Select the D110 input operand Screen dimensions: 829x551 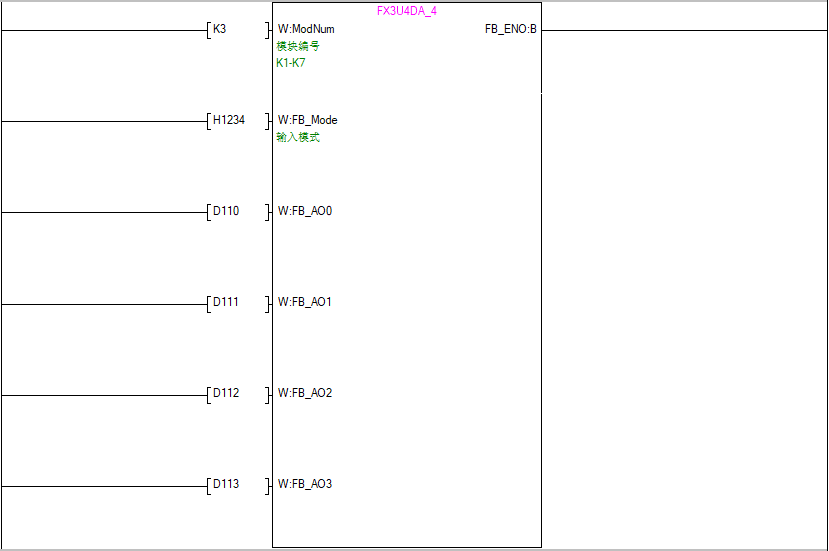(226, 211)
